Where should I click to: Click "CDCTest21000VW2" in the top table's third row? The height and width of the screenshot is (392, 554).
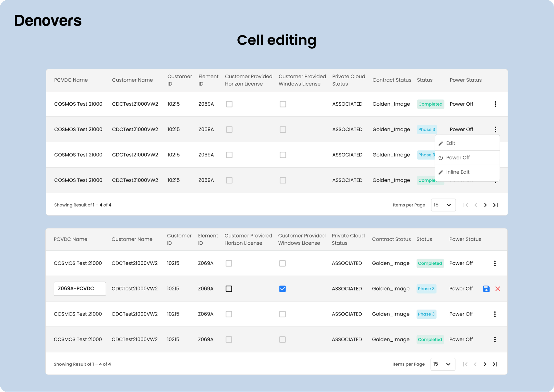pyautogui.click(x=135, y=155)
